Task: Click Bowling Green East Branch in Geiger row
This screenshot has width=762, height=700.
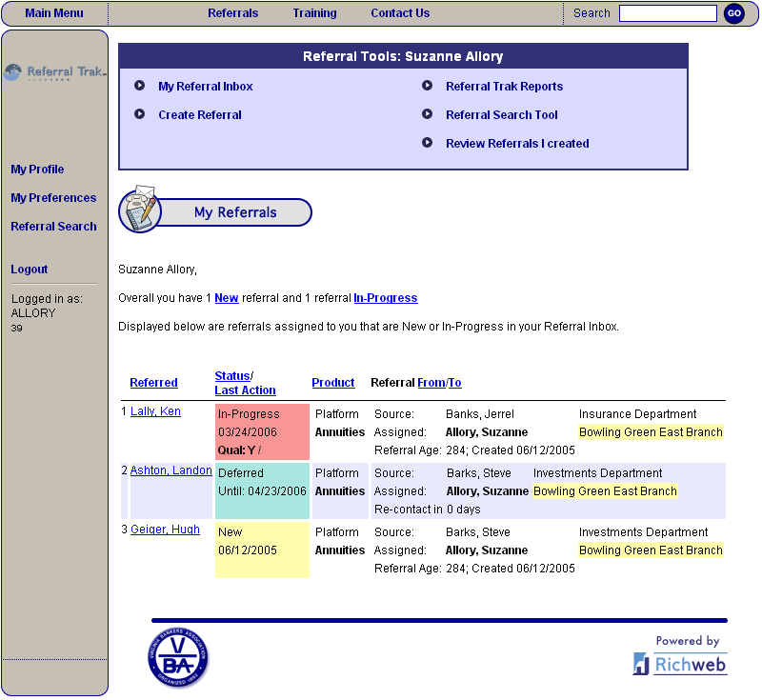Action: [x=651, y=550]
